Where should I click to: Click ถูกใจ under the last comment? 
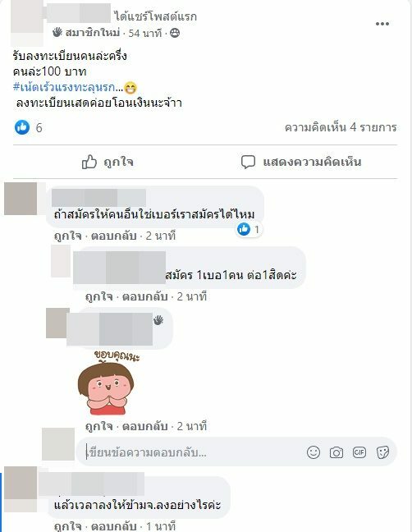(67, 526)
